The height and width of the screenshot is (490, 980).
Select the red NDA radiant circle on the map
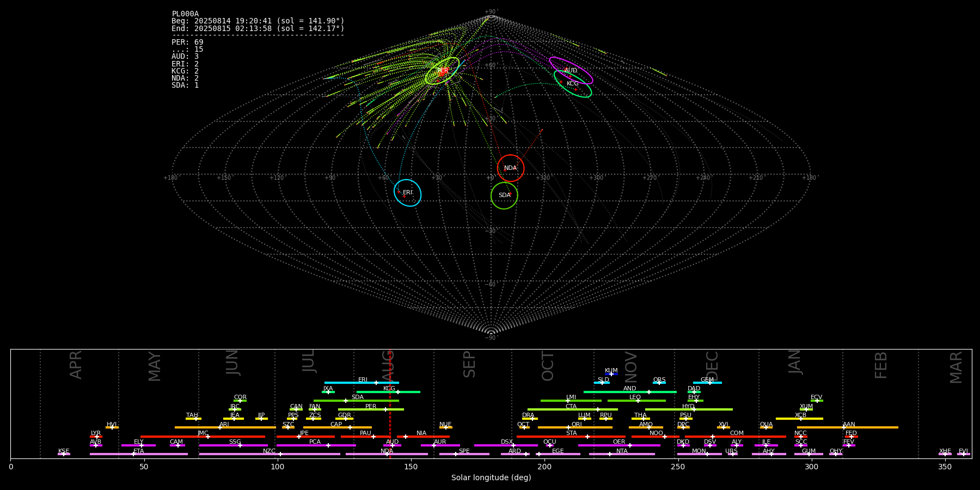tap(511, 168)
